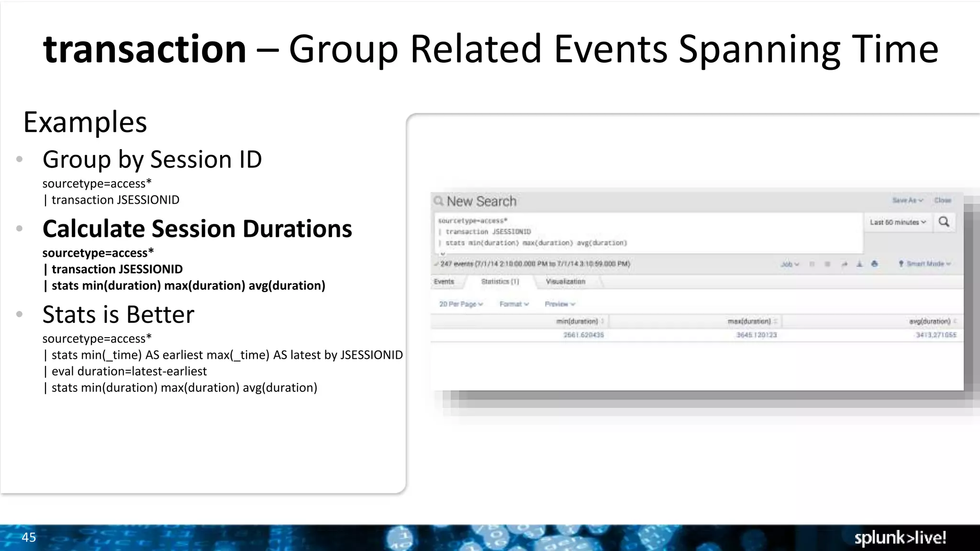
Task: Click the Close link
Action: 943,200
